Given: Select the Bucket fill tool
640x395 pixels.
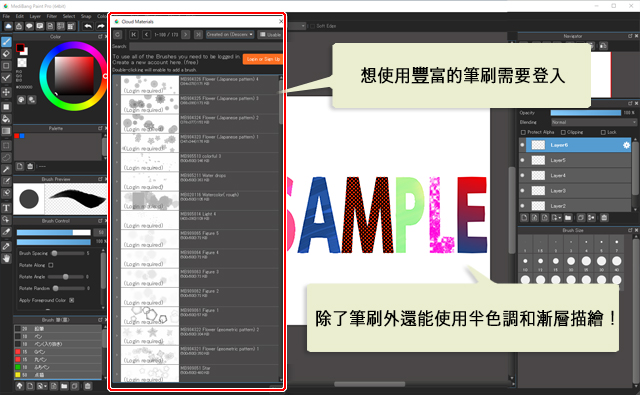Looking at the screenshot, I should click(x=6, y=119).
